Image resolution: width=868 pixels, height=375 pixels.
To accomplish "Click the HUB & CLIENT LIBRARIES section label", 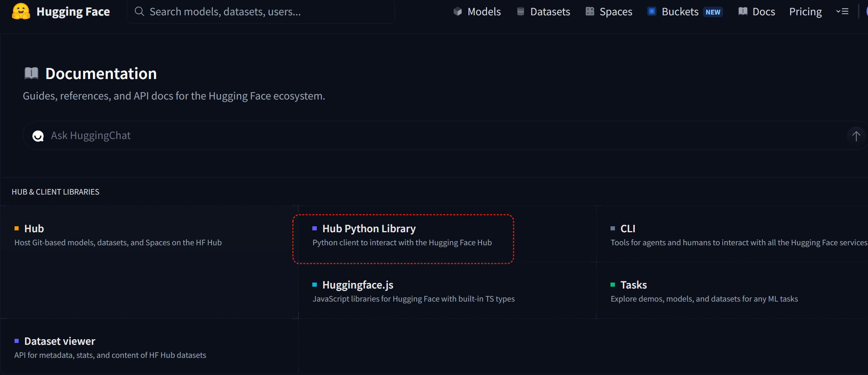I will pyautogui.click(x=56, y=192).
